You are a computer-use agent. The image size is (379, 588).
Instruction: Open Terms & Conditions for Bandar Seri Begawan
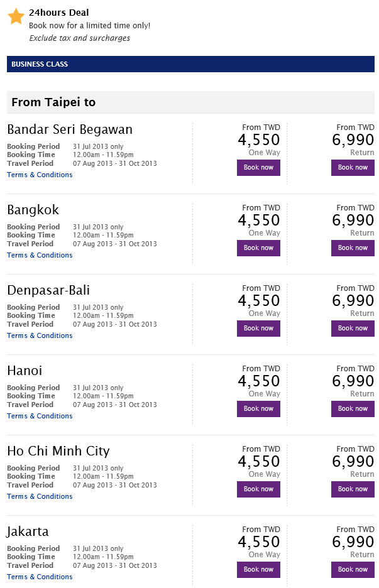point(40,175)
